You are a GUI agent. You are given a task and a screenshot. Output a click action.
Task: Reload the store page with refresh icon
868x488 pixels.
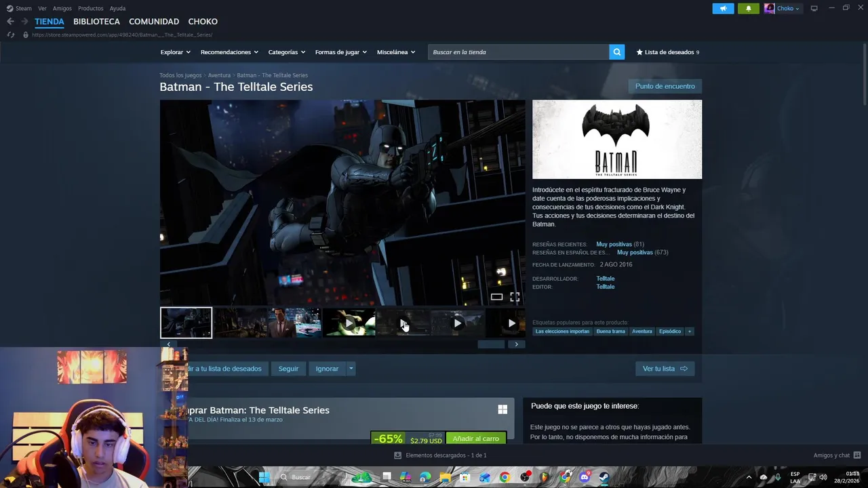pos(10,35)
